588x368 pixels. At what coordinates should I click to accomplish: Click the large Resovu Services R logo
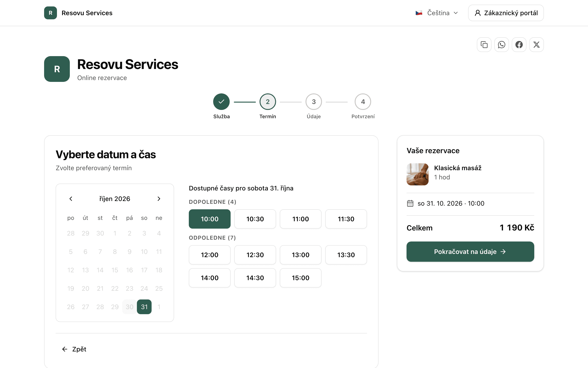tap(57, 69)
